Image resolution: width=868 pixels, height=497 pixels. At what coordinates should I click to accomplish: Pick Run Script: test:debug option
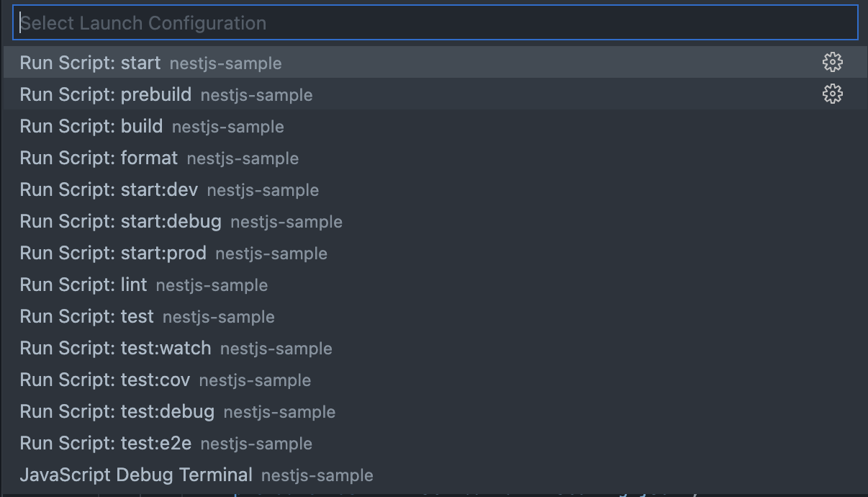click(x=435, y=411)
